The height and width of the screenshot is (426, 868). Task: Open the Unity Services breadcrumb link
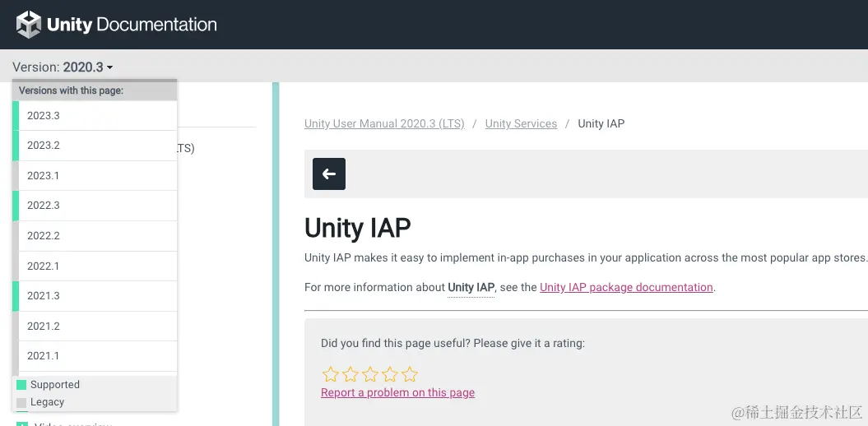(x=521, y=123)
